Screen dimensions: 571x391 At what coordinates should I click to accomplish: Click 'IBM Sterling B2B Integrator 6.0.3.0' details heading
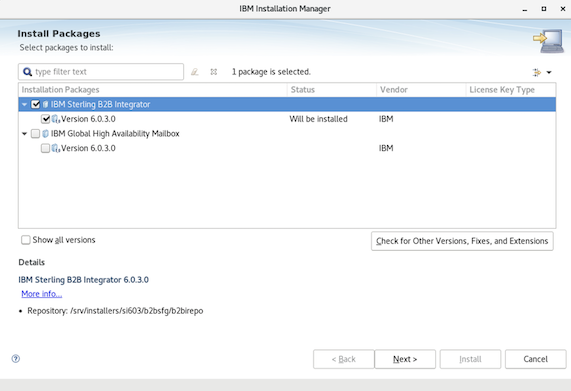83,280
